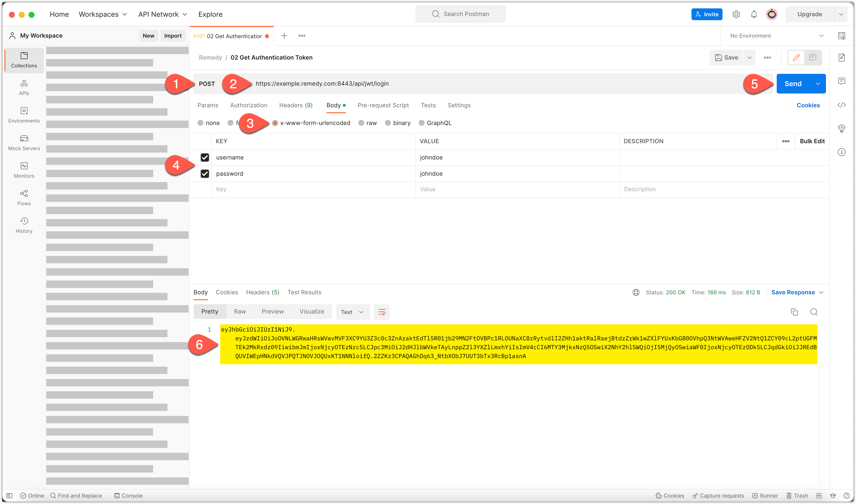Open the Trash from the status bar
The width and height of the screenshot is (856, 504).
coord(797,495)
